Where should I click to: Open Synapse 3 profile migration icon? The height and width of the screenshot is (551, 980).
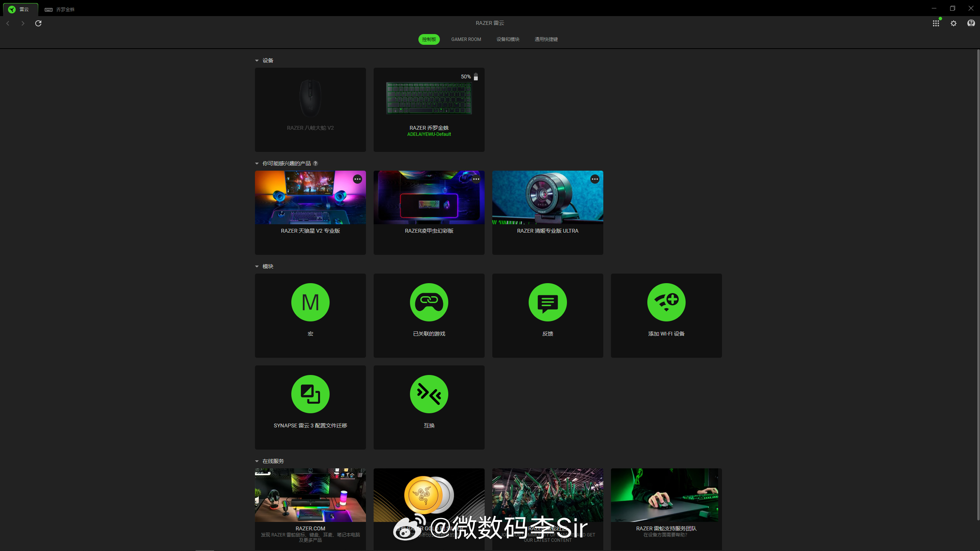pyautogui.click(x=310, y=394)
